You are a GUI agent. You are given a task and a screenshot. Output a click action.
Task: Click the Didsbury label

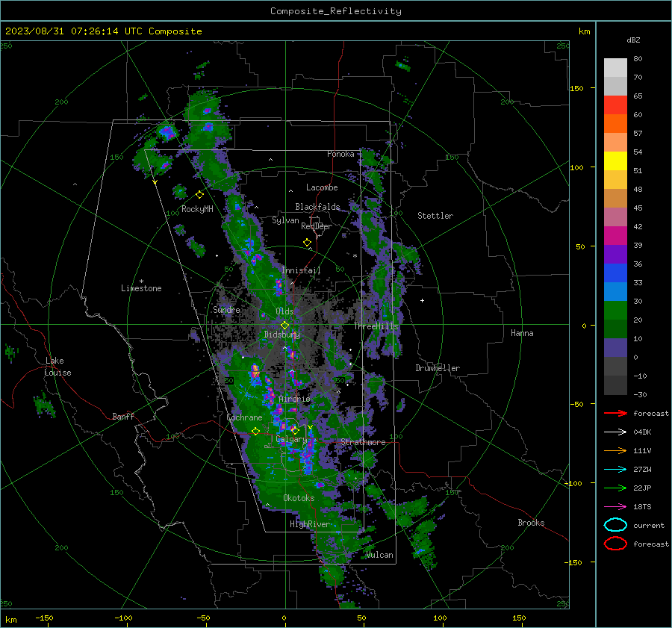pyautogui.click(x=281, y=335)
